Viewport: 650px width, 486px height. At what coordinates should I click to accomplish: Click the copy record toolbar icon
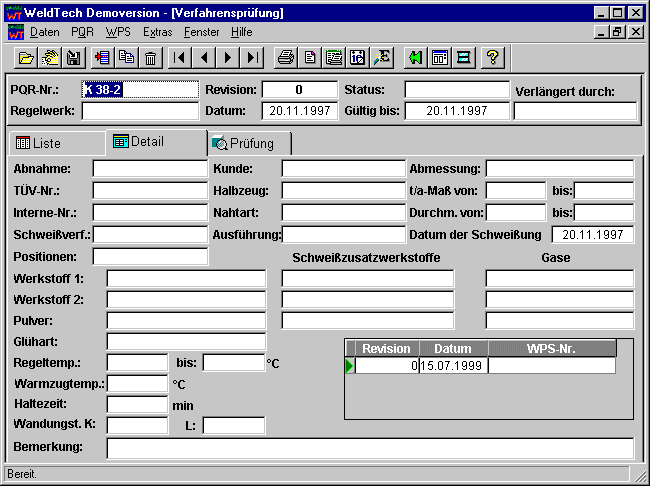pyautogui.click(x=125, y=57)
